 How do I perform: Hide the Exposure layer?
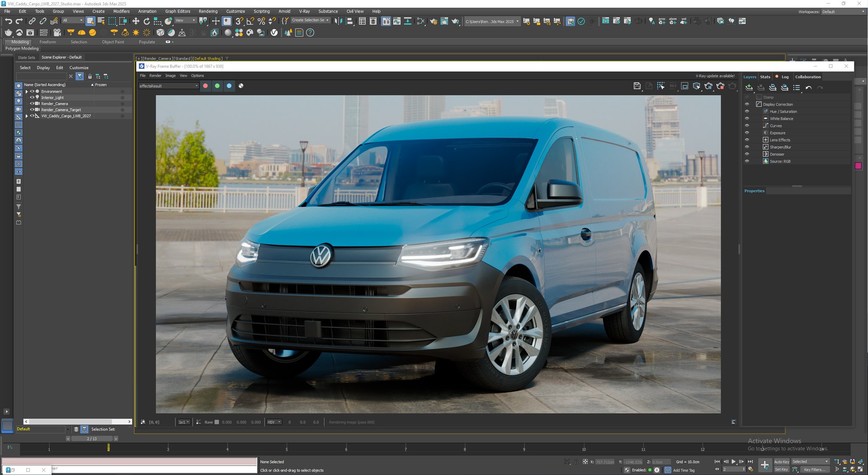coord(747,133)
